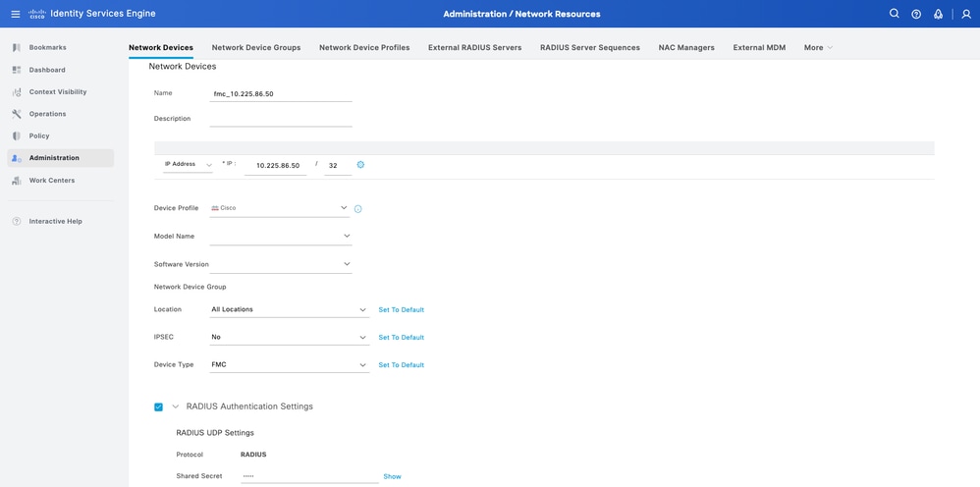Click the Bookmarks sidebar icon
Image resolution: width=980 pixels, height=487 pixels.
tap(17, 47)
